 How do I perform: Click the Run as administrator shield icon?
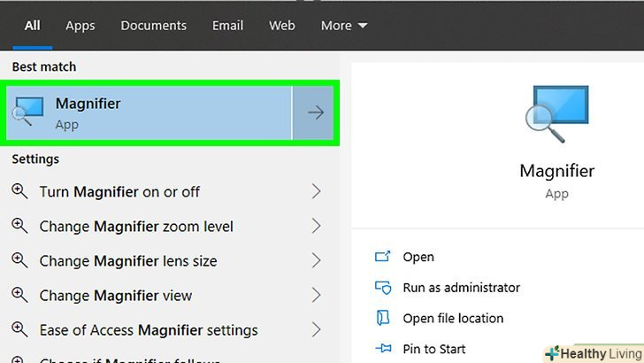383,288
